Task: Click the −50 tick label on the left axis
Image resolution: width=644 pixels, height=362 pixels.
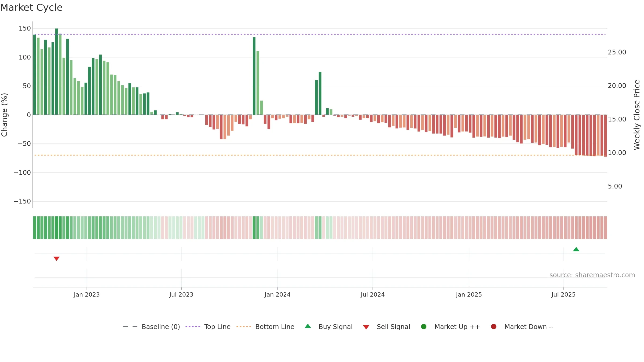Action: 24,144
